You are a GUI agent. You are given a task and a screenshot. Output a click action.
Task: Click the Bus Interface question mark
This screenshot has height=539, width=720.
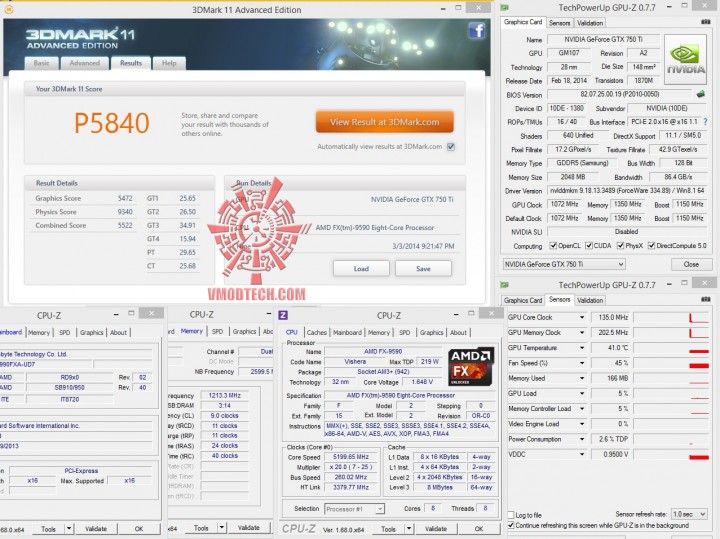[x=705, y=122]
